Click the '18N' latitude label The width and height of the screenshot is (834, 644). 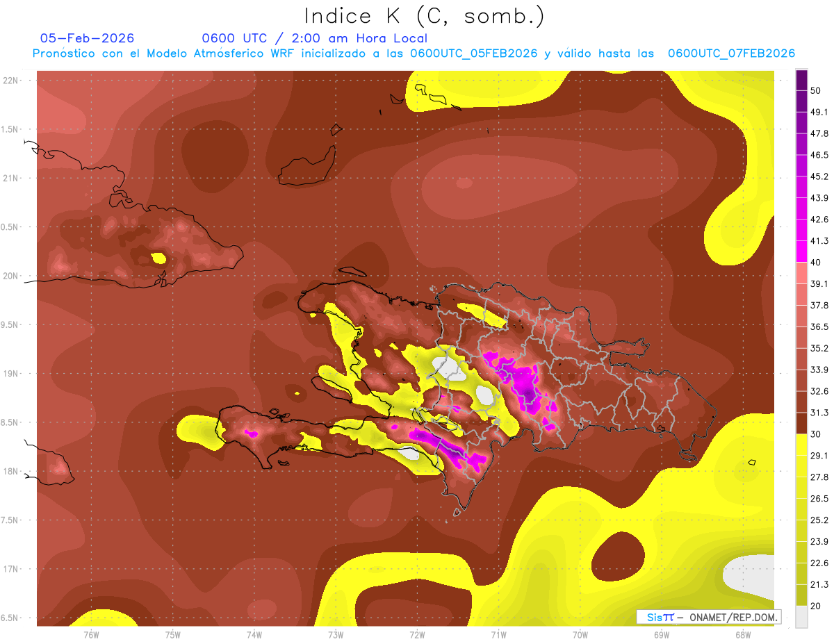point(12,471)
